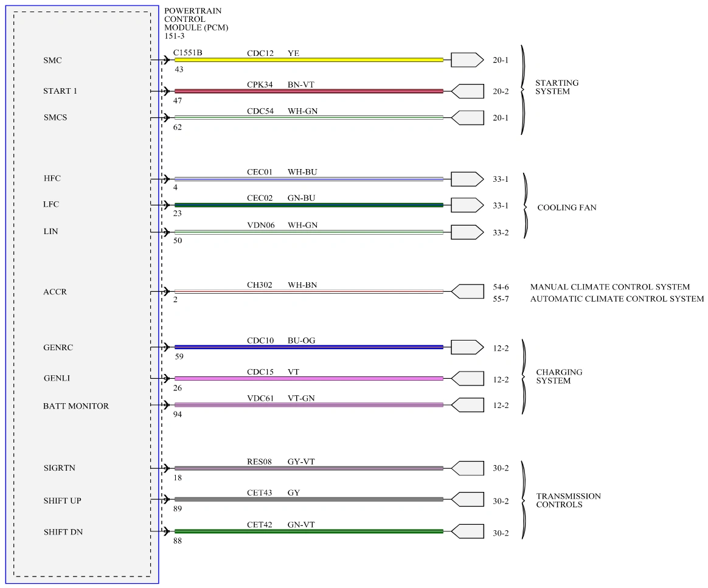Screen dimensions: 708x588
Task: Click the reference arrow on the CDC12 yellow wire
Action: (467, 60)
